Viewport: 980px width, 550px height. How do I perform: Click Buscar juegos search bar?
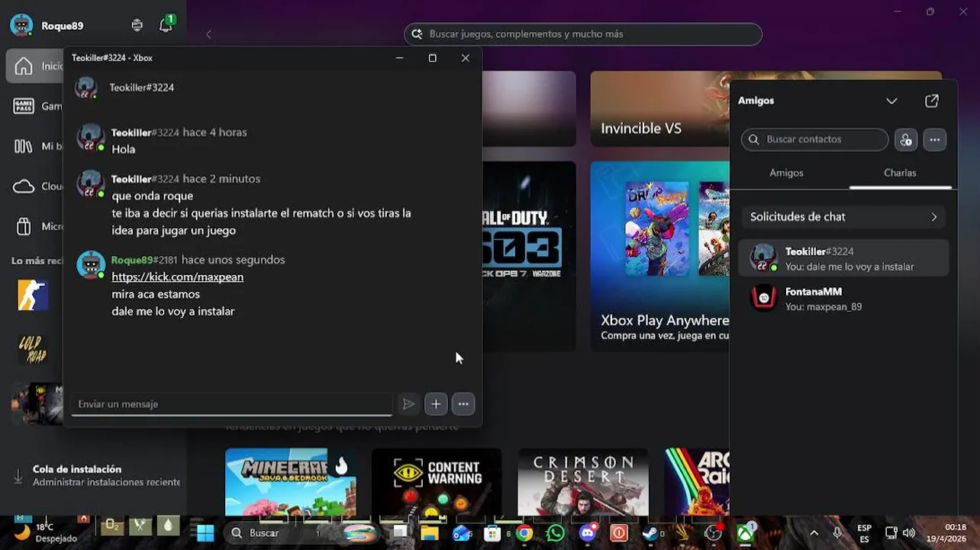click(583, 34)
